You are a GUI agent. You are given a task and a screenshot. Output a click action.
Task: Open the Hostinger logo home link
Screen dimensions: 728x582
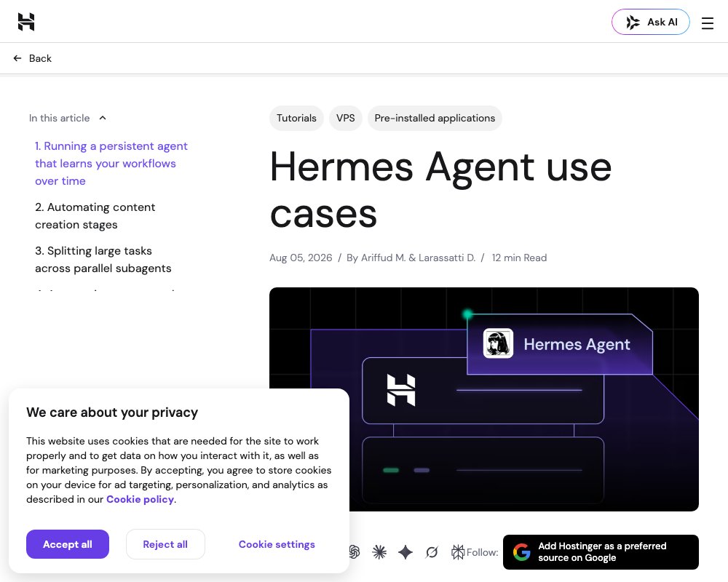pyautogui.click(x=26, y=22)
